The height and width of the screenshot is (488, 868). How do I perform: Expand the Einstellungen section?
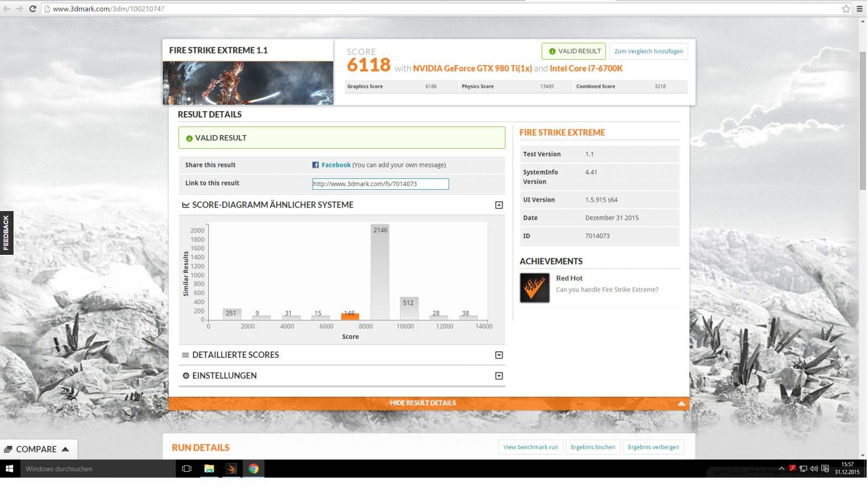click(499, 376)
